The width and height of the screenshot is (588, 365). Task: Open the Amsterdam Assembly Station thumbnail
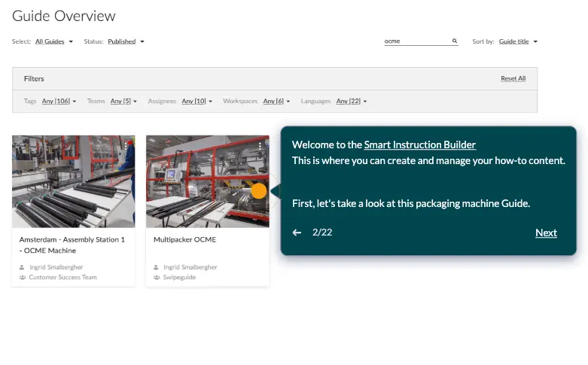(74, 181)
